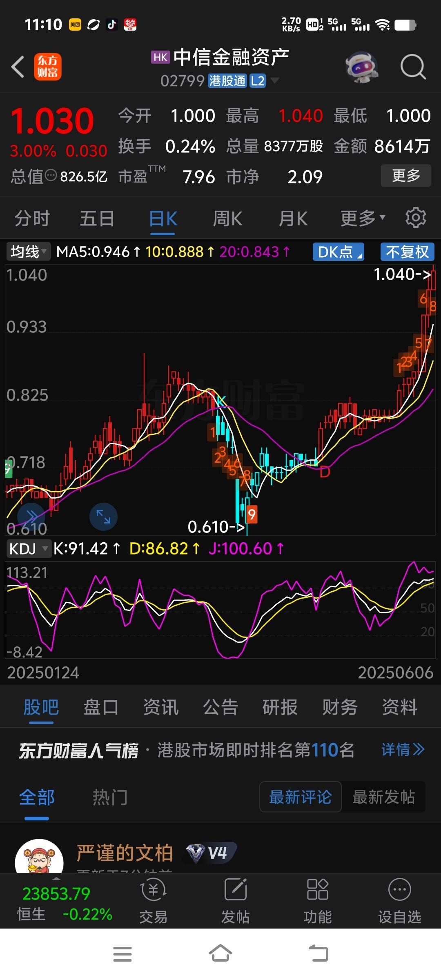Tap the fullscreen expand chart icon

(103, 517)
